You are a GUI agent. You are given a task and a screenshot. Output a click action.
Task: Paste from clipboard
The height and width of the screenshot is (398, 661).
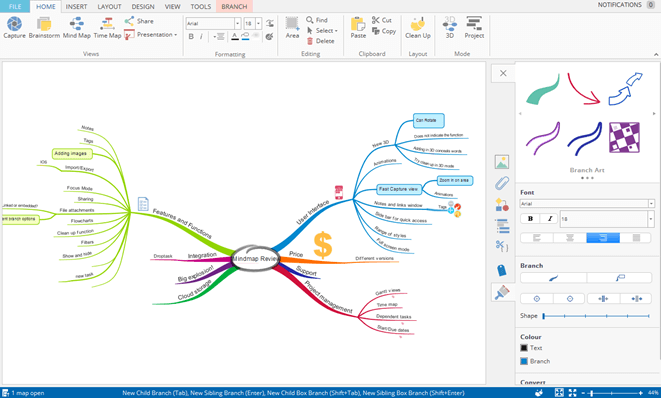coord(358,27)
